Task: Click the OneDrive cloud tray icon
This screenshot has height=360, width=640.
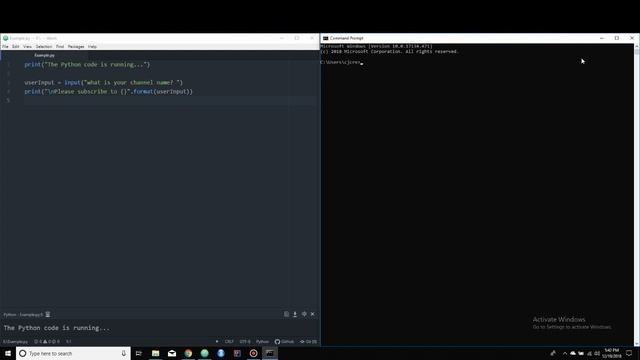Action: pyautogui.click(x=573, y=353)
